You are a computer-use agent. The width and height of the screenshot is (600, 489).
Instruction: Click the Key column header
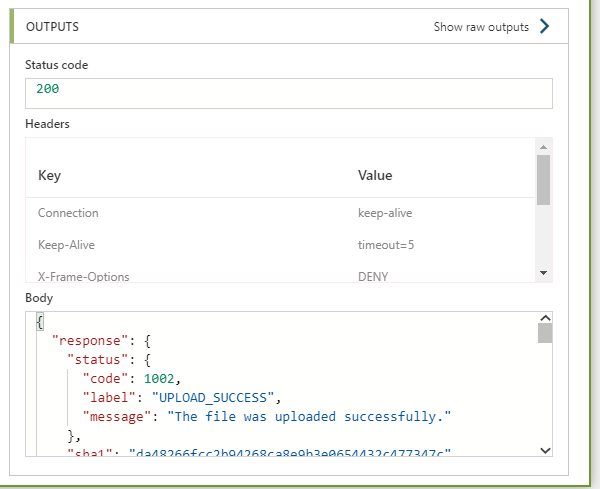(x=50, y=175)
